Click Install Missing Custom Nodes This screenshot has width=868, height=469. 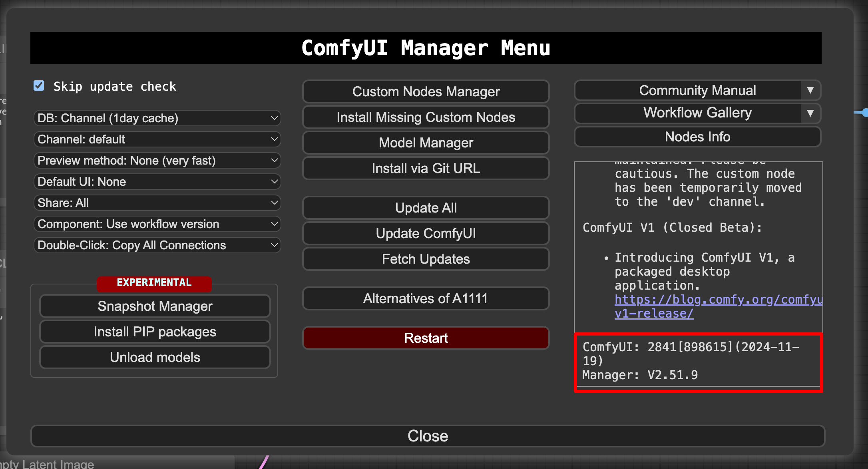tap(426, 117)
